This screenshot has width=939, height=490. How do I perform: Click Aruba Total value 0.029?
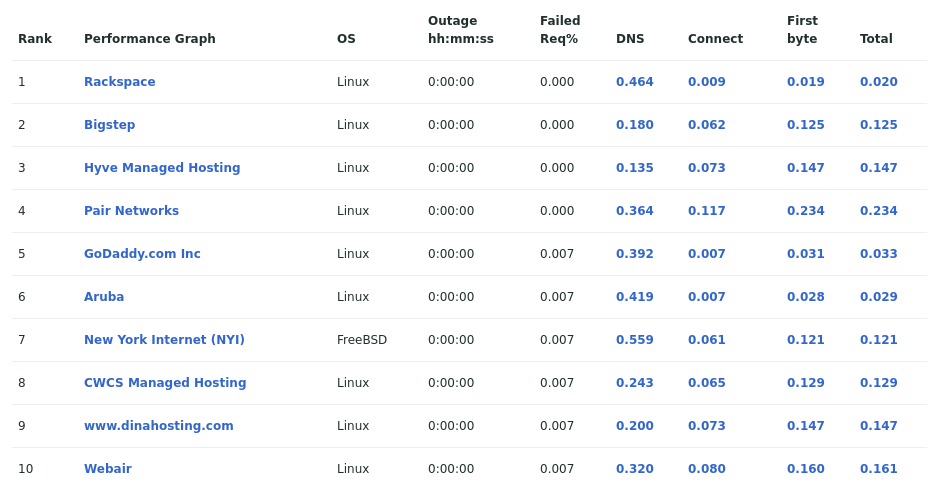pyautogui.click(x=879, y=297)
